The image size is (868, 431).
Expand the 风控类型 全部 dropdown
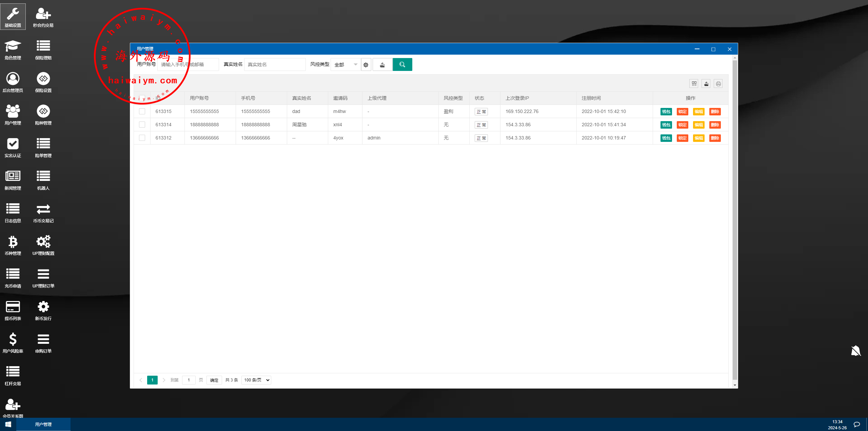[346, 64]
